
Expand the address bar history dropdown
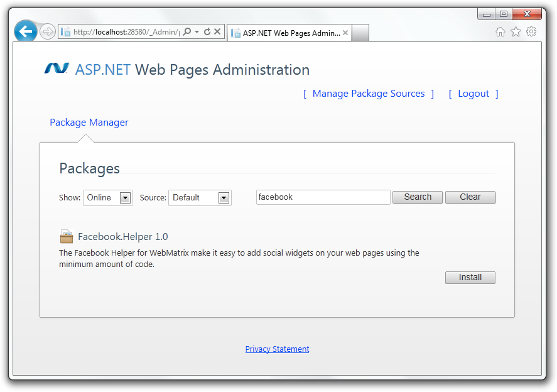tap(197, 31)
